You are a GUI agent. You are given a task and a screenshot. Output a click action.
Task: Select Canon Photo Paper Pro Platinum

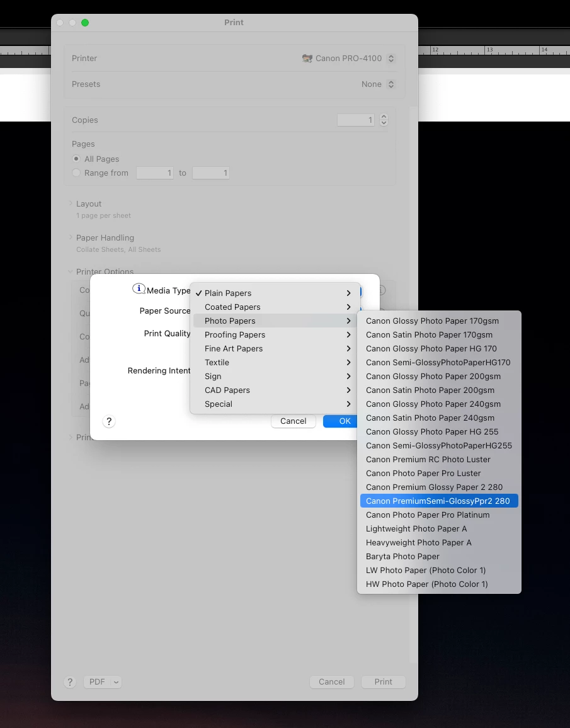tap(439, 515)
